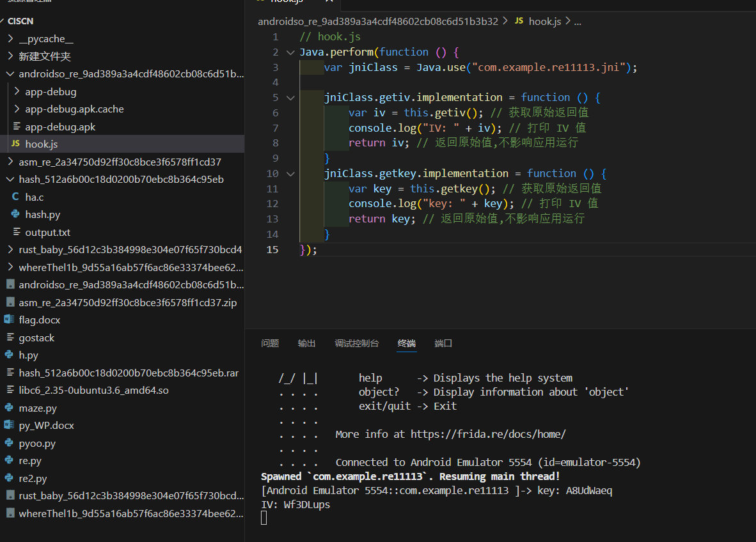Select line number 15 in the editor gutter

[x=272, y=249]
